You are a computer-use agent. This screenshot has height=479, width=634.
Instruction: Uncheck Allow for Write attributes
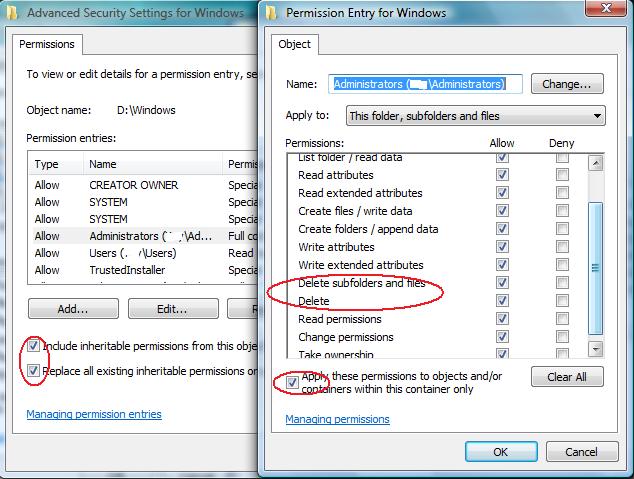[502, 247]
